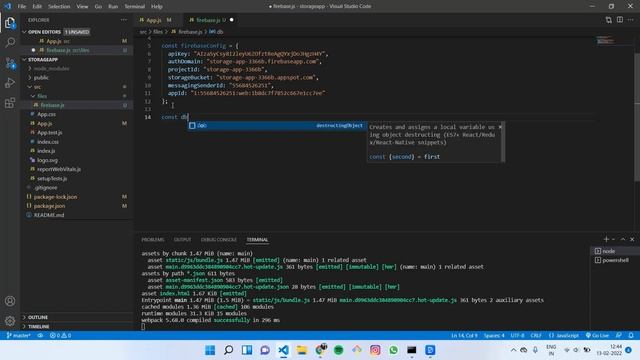The image size is (640, 360).
Task: Switch to the Problems panel tab
Action: pyautogui.click(x=153, y=240)
